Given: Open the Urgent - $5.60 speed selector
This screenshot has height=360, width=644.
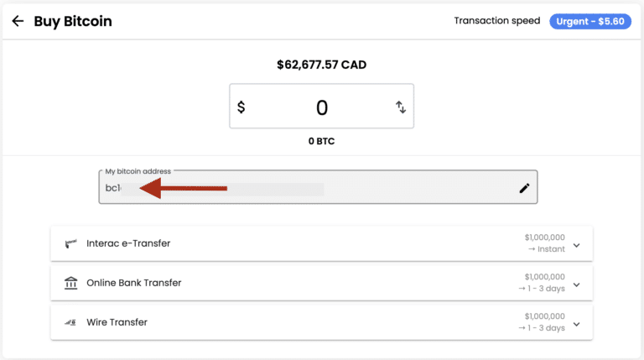Looking at the screenshot, I should click(x=589, y=22).
